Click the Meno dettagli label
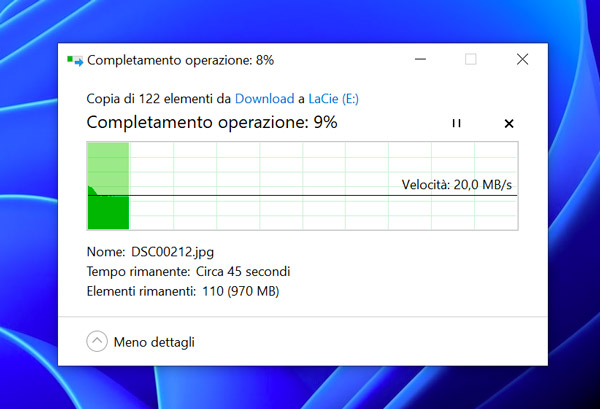The image size is (600, 409). pos(154,342)
